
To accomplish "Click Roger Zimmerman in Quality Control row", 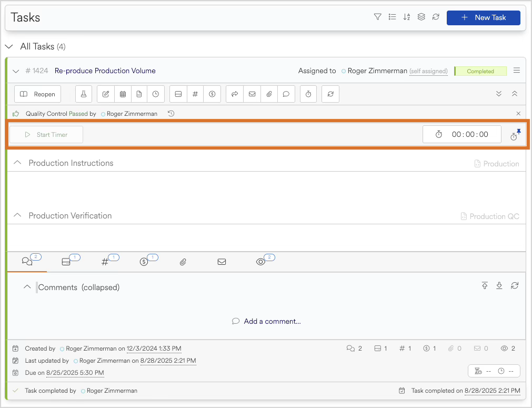I will [132, 114].
